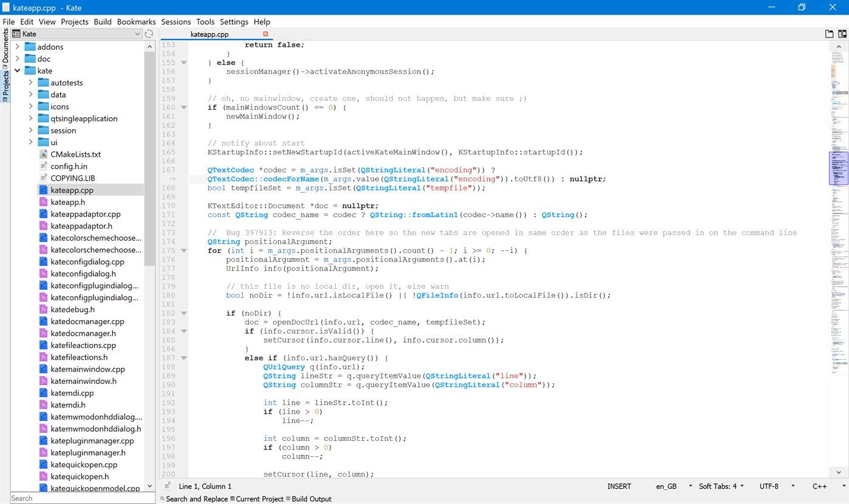Viewport: 849px width, 504px height.
Task: Click the katemdi.cpp source file icon
Action: (x=43, y=393)
